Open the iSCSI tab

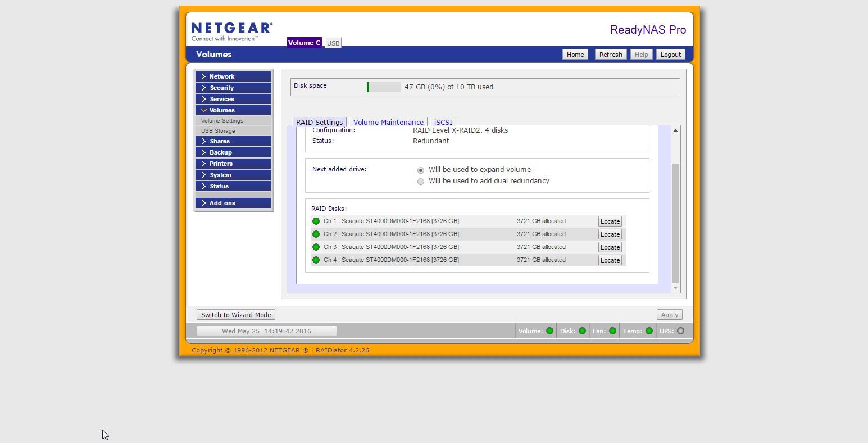click(443, 122)
